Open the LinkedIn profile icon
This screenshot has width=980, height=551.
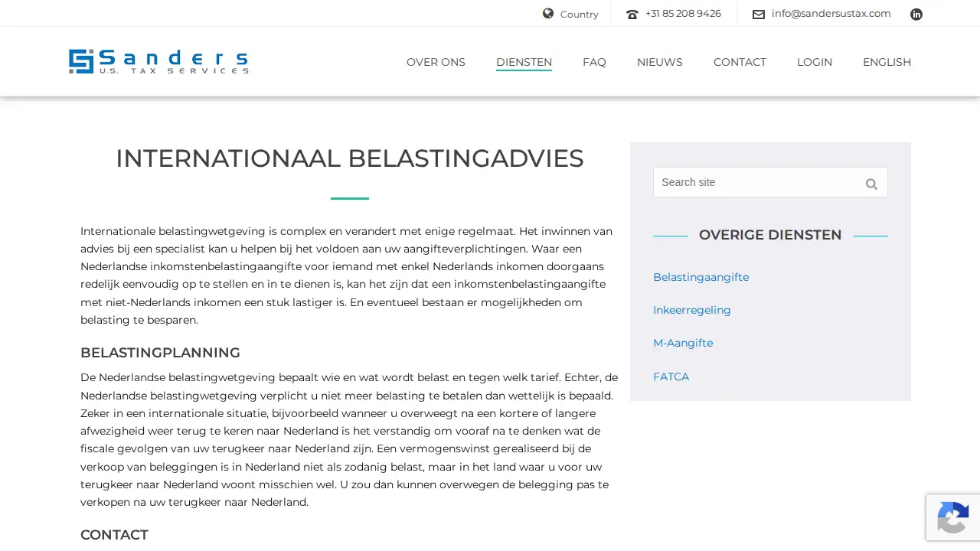tap(916, 14)
